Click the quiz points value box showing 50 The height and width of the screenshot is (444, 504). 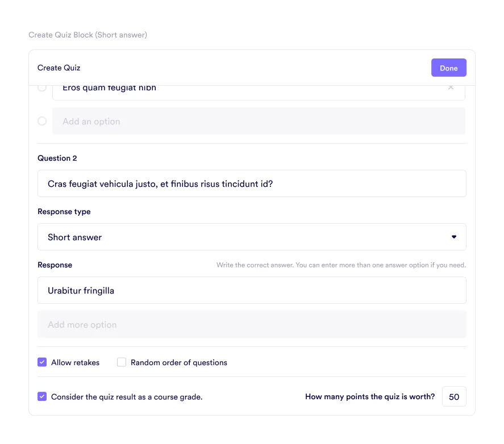[454, 397]
